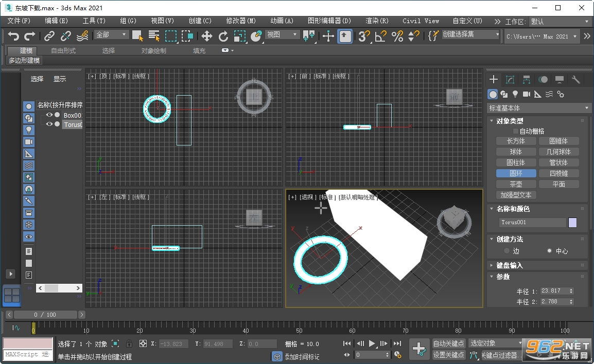Screen dimensions: 594x364
Task: Toggle the Percent Snap icon
Action: (397, 37)
